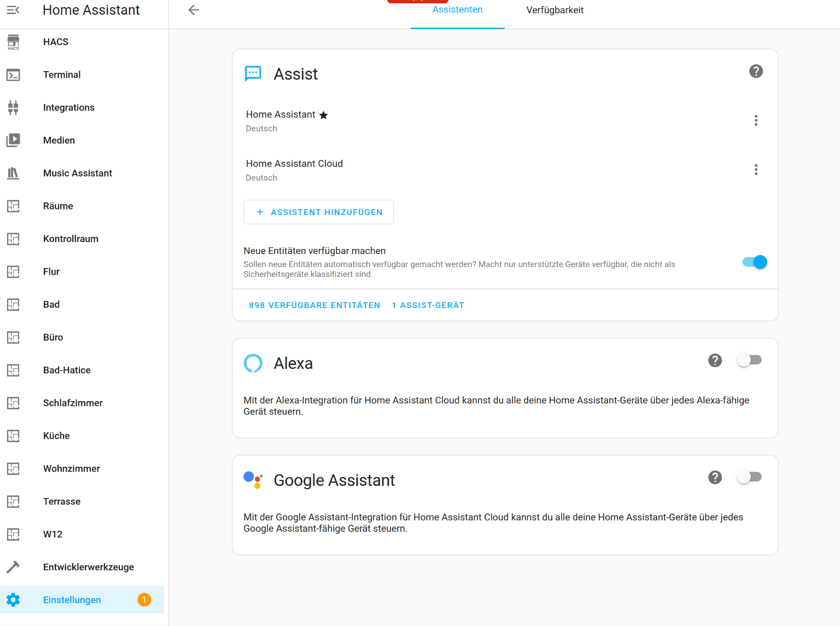
Task: Collapse the sidebar with the menu icon
Action: coord(13,10)
